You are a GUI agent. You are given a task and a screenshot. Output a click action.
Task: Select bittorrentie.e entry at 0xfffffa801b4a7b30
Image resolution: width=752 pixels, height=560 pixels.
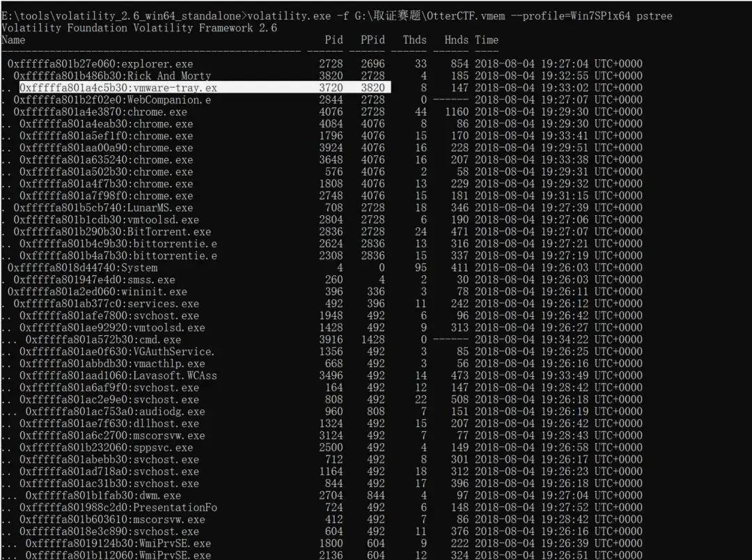(118, 256)
